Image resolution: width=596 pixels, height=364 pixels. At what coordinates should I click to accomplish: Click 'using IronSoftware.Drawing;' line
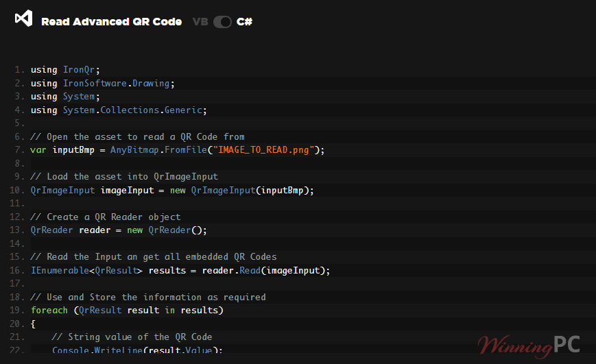coord(103,84)
